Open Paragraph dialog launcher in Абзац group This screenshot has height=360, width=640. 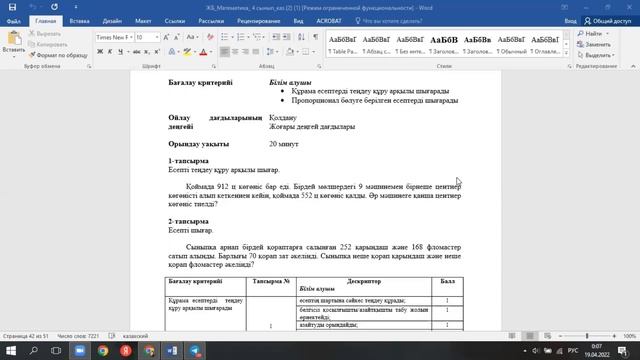319,66
